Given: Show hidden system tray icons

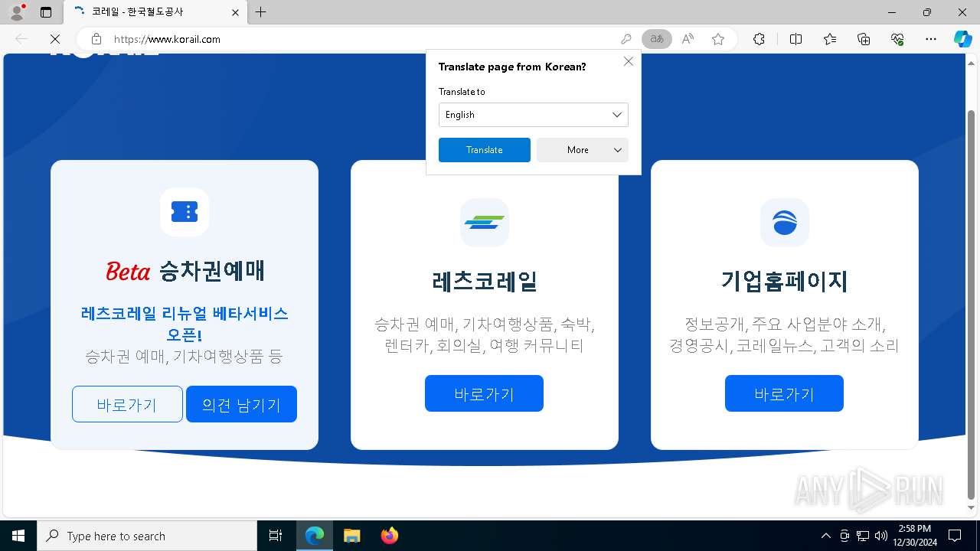Looking at the screenshot, I should (825, 536).
